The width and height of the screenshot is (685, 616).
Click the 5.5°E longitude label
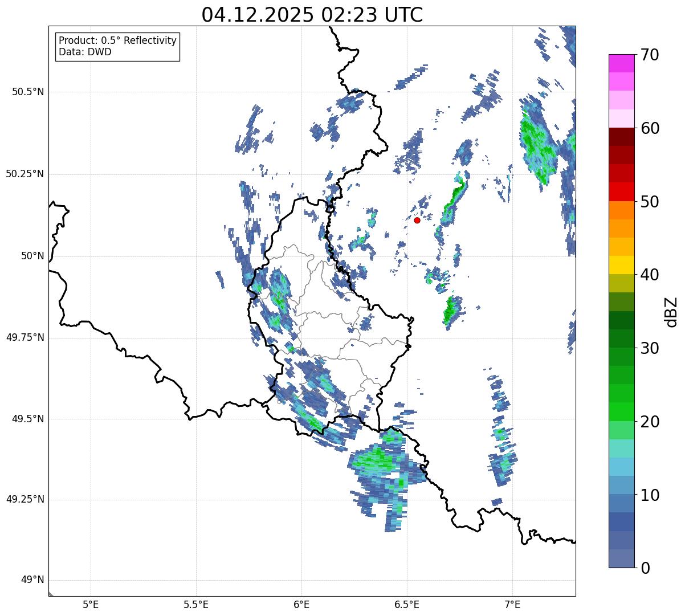(x=196, y=604)
